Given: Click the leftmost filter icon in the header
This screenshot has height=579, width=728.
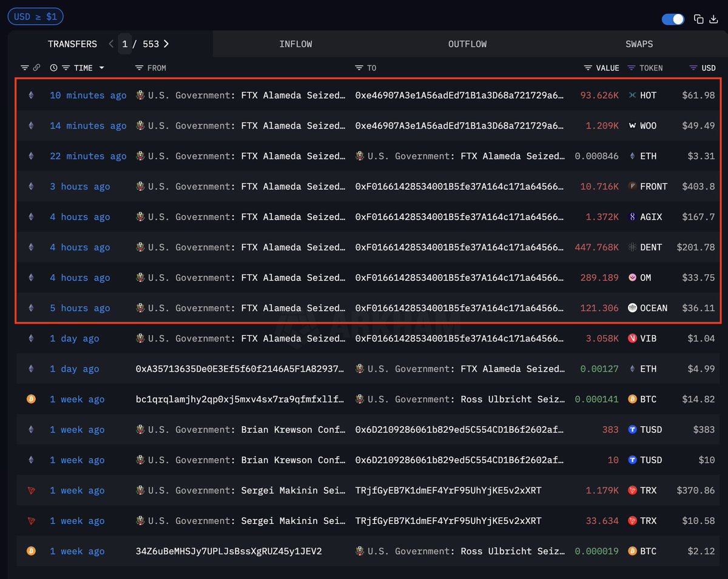Looking at the screenshot, I should 25,68.
